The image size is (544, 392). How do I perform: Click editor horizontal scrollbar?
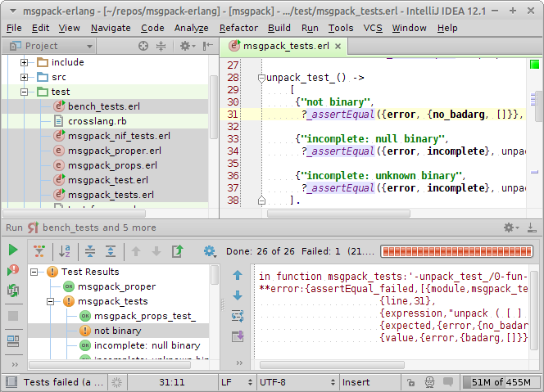(x=338, y=213)
